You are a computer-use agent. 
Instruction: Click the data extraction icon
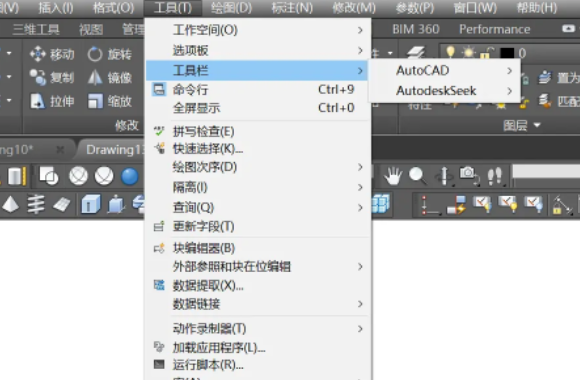[x=159, y=285]
